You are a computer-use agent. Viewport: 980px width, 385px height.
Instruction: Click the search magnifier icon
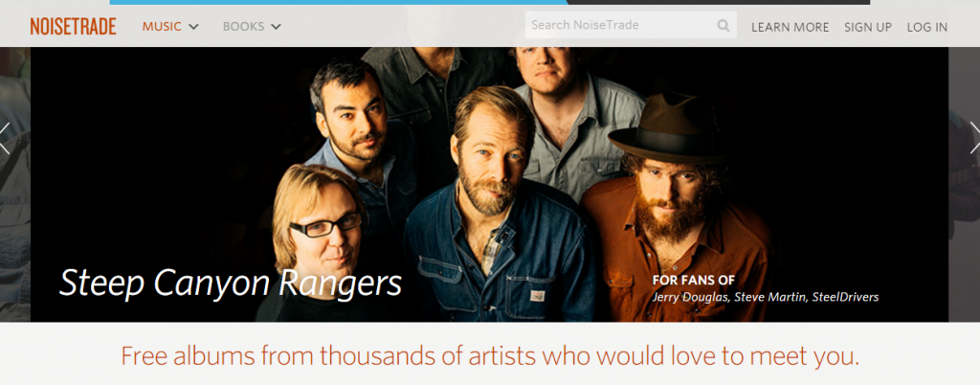724,26
